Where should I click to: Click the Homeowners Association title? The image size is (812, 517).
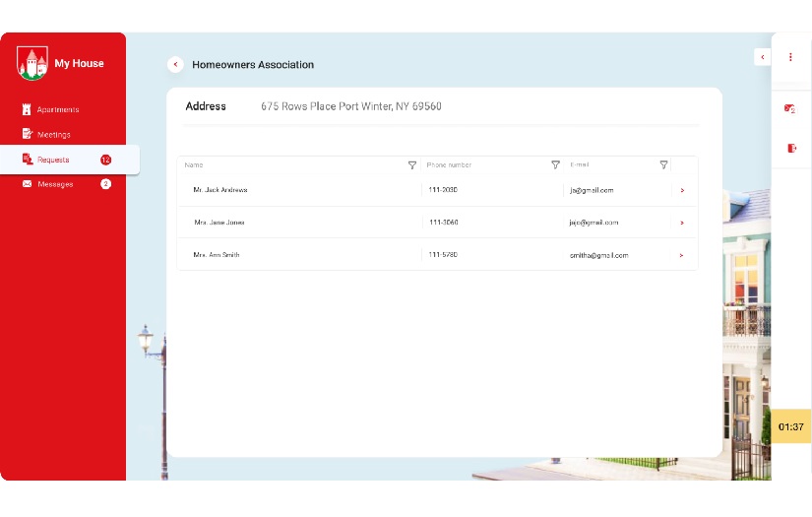click(253, 65)
